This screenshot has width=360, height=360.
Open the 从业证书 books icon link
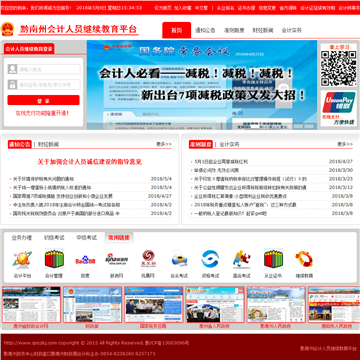pyautogui.click(x=273, y=259)
